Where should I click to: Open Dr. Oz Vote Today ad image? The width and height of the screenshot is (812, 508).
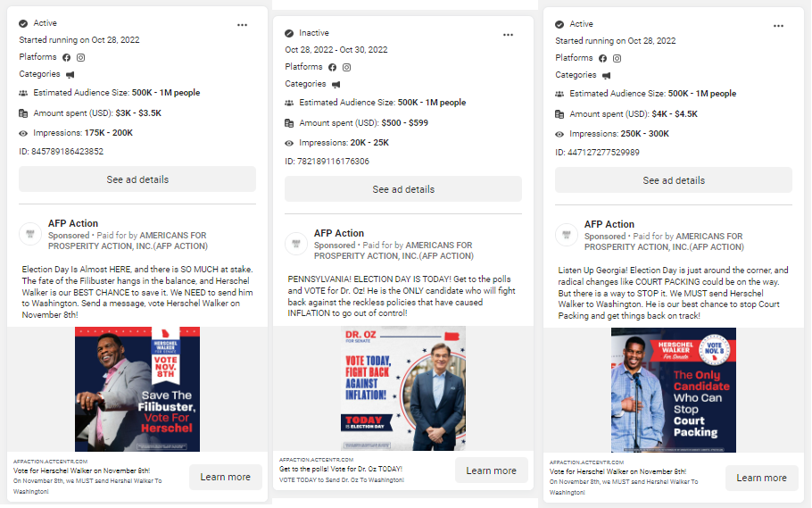tap(403, 387)
